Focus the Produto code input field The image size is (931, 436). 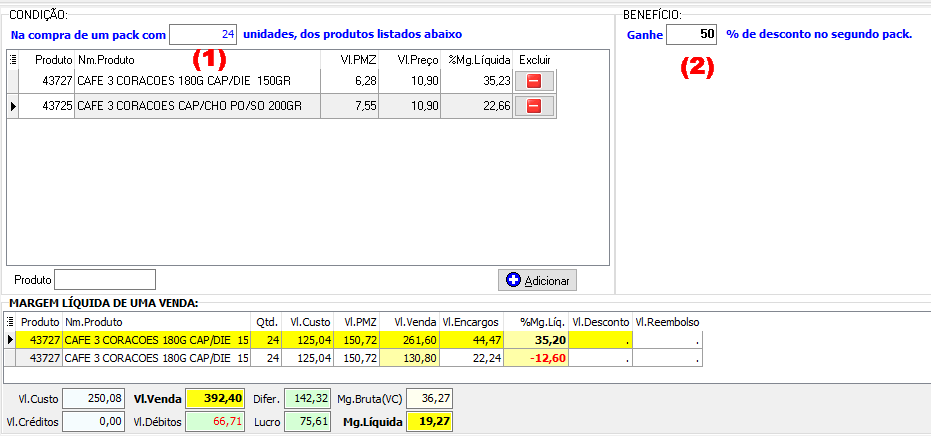pos(105,279)
